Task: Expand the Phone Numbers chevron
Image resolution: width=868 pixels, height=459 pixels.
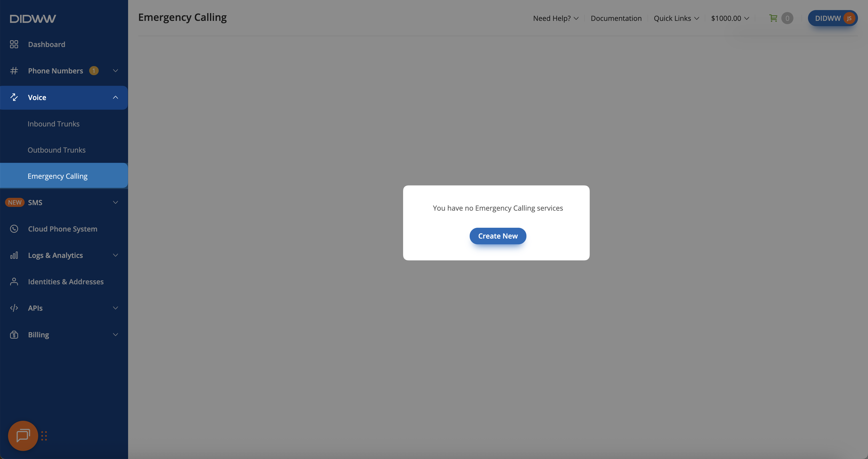Action: coord(115,71)
